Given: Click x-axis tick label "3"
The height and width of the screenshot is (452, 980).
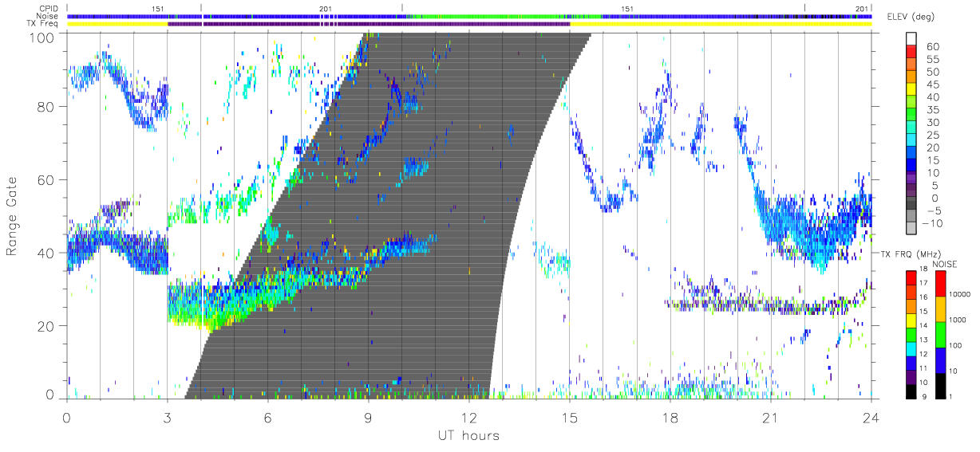Looking at the screenshot, I should pyautogui.click(x=167, y=418).
